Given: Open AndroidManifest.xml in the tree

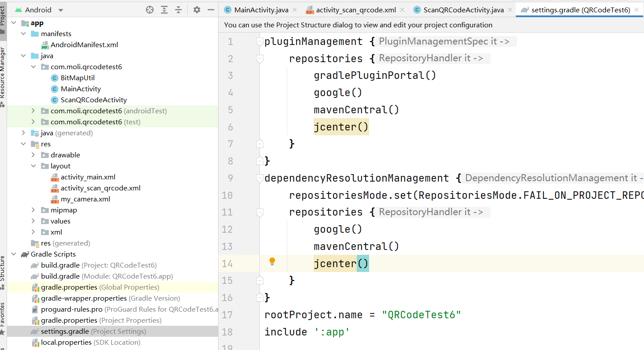Looking at the screenshot, I should click(x=79, y=45).
